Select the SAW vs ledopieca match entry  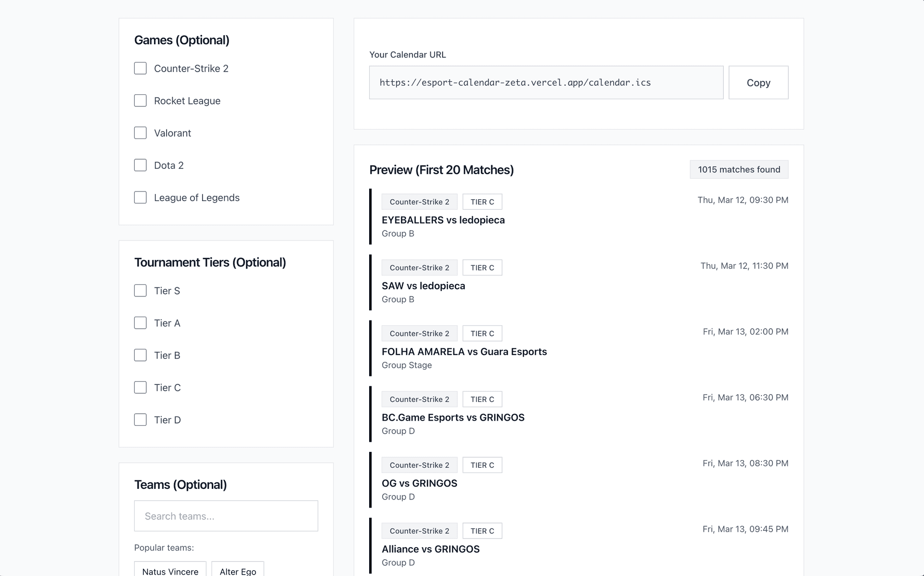pyautogui.click(x=423, y=285)
